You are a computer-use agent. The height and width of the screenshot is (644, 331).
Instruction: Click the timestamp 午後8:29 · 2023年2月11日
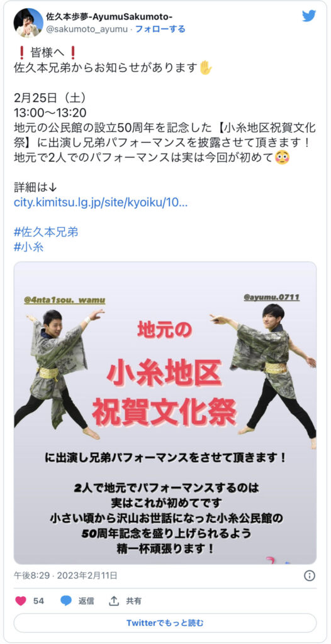(x=65, y=575)
